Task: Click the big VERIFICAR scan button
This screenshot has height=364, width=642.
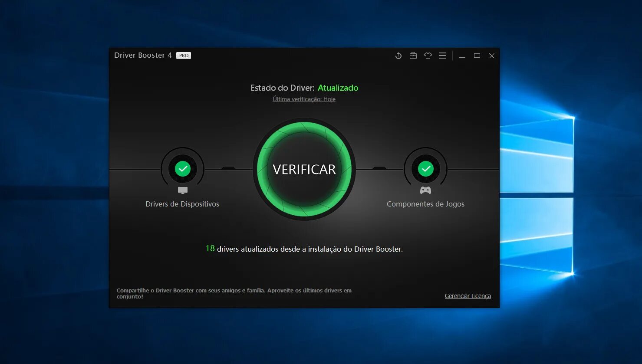Action: point(304,169)
